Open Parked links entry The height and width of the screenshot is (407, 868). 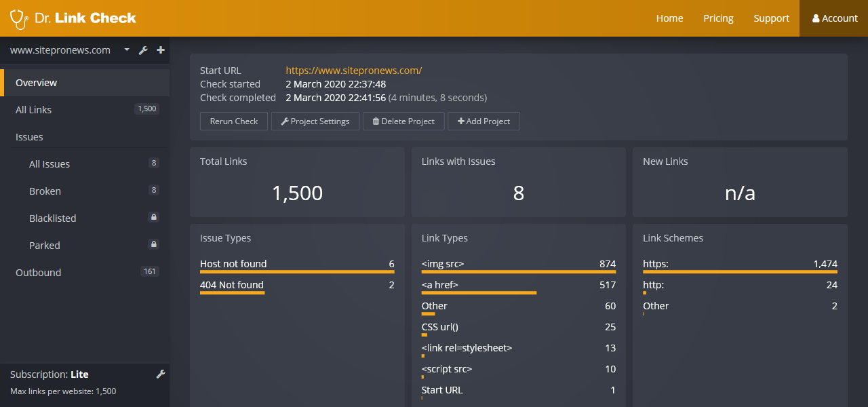pyautogui.click(x=85, y=246)
